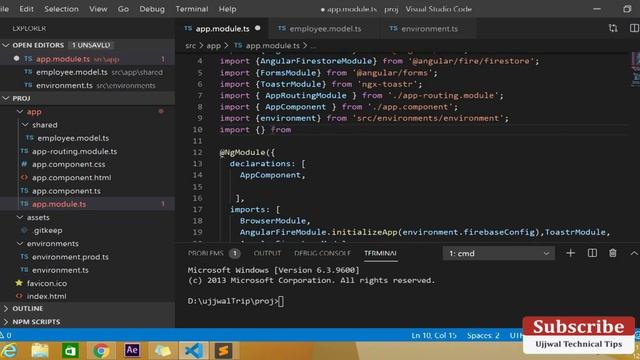The height and width of the screenshot is (360, 640).
Task: Click the 'src' breadcrumb segment
Action: pos(191,46)
